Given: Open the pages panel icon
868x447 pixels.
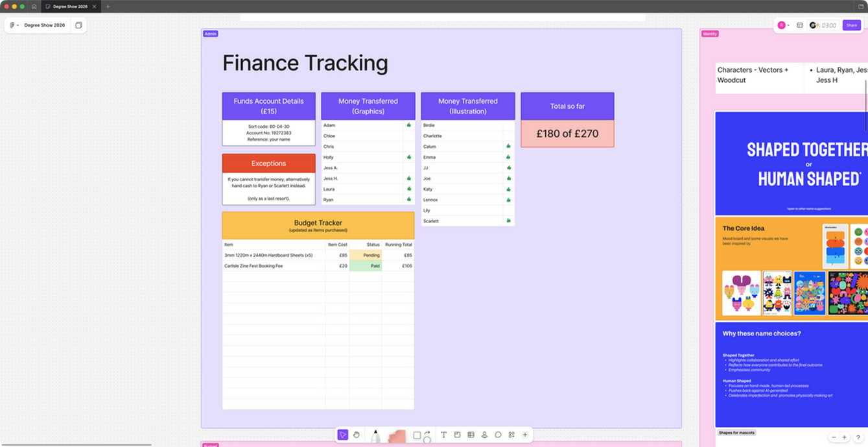Looking at the screenshot, I should click(x=78, y=25).
